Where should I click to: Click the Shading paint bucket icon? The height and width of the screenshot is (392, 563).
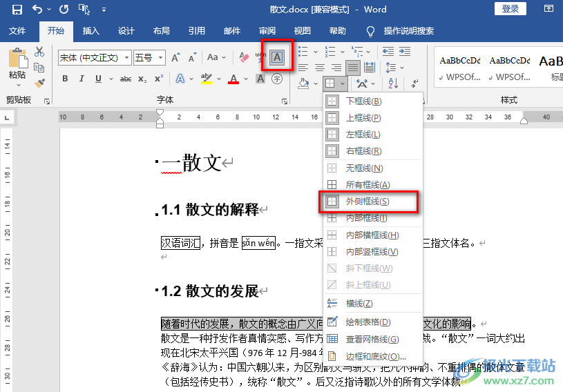303,84
